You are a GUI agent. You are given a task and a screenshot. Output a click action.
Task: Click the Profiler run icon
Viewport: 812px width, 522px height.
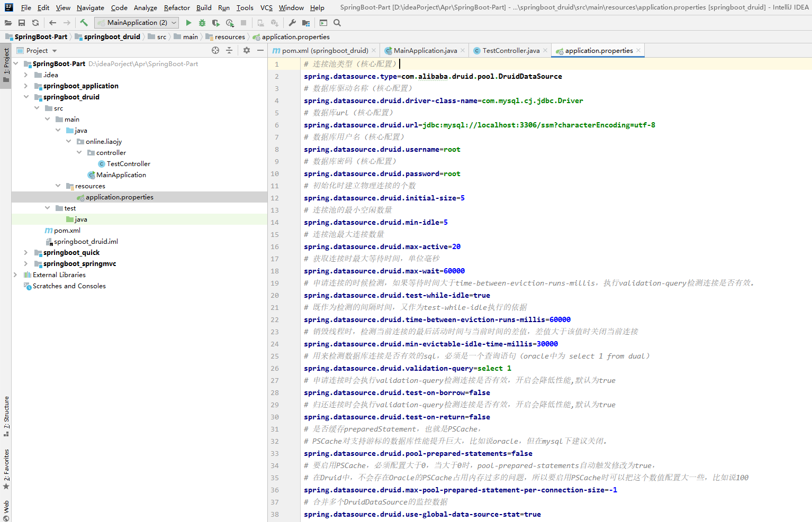(x=230, y=23)
